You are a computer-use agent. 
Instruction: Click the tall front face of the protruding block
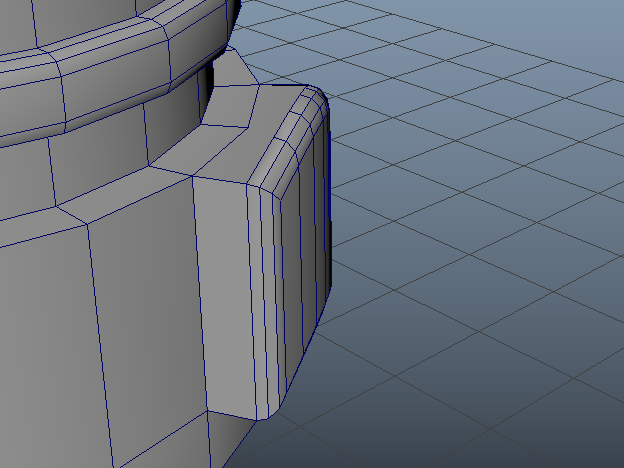[x=225, y=296]
